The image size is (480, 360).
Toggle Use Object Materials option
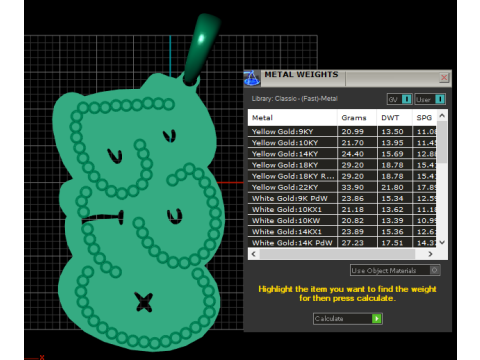pos(395,270)
